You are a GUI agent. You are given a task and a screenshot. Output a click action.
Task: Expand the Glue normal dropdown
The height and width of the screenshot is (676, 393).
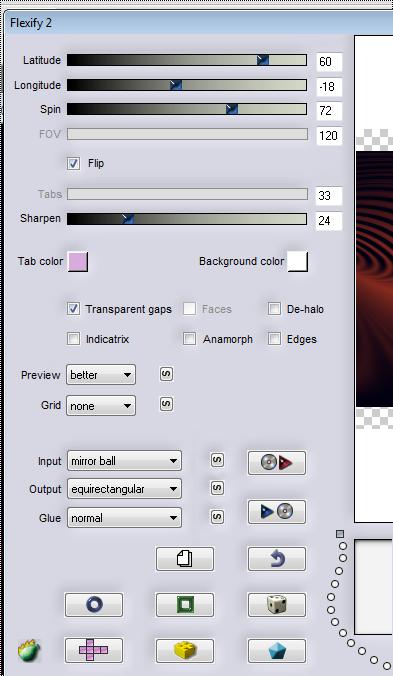pyautogui.click(x=124, y=517)
